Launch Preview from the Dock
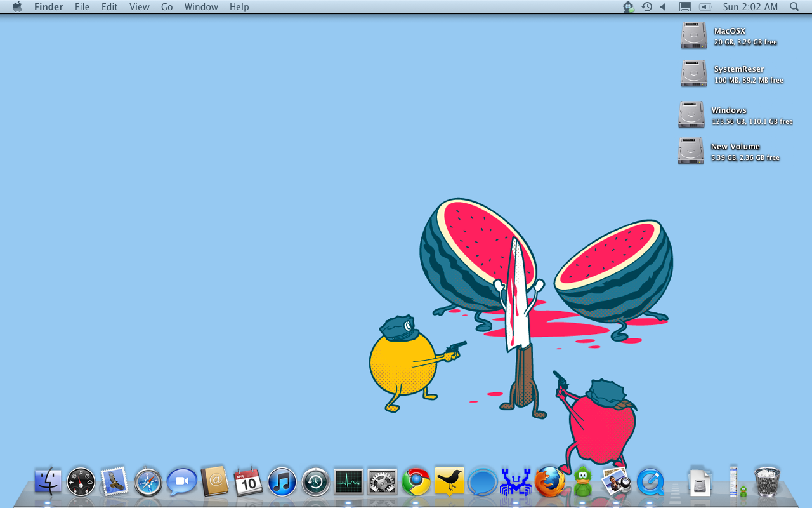 pyautogui.click(x=617, y=481)
